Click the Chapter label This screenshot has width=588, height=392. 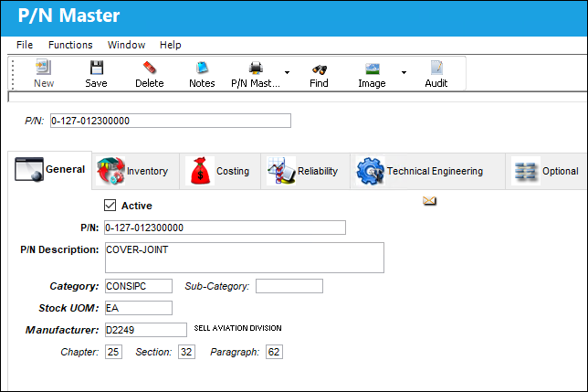79,352
